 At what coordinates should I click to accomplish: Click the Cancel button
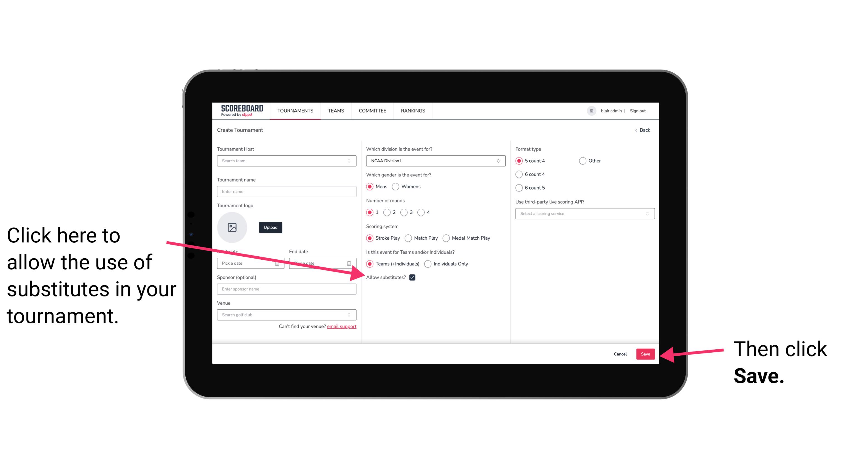click(621, 353)
